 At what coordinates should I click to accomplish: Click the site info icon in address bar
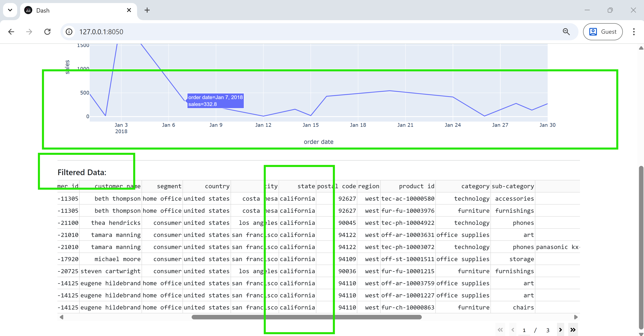[69, 32]
